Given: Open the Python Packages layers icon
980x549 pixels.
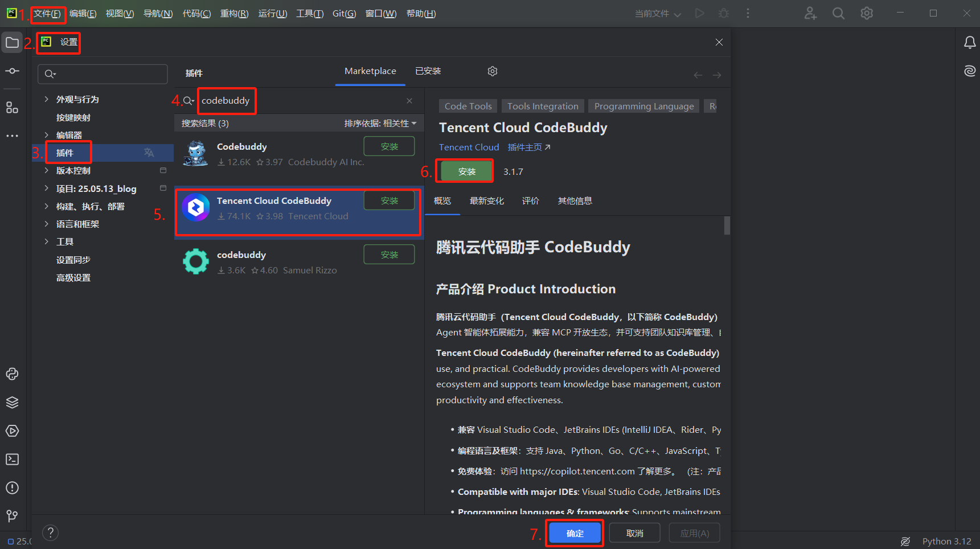Looking at the screenshot, I should pos(12,403).
